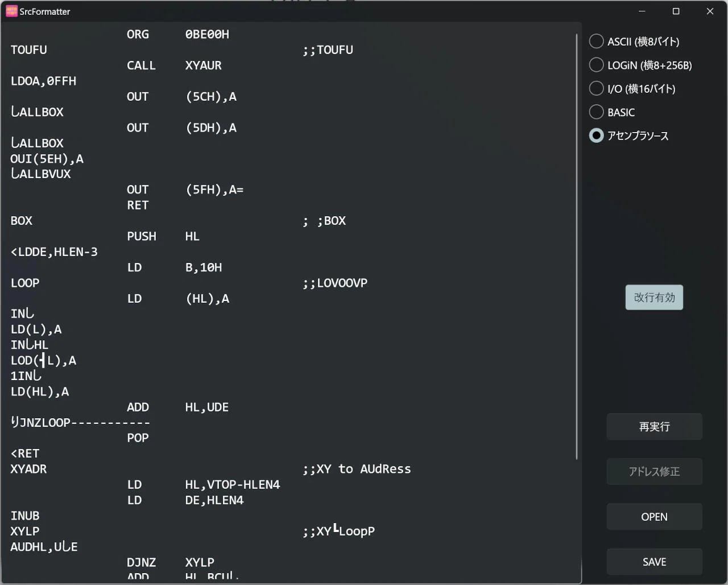Image resolution: width=728 pixels, height=585 pixels.
Task: Toggle the 改行有効 button
Action: click(x=654, y=298)
